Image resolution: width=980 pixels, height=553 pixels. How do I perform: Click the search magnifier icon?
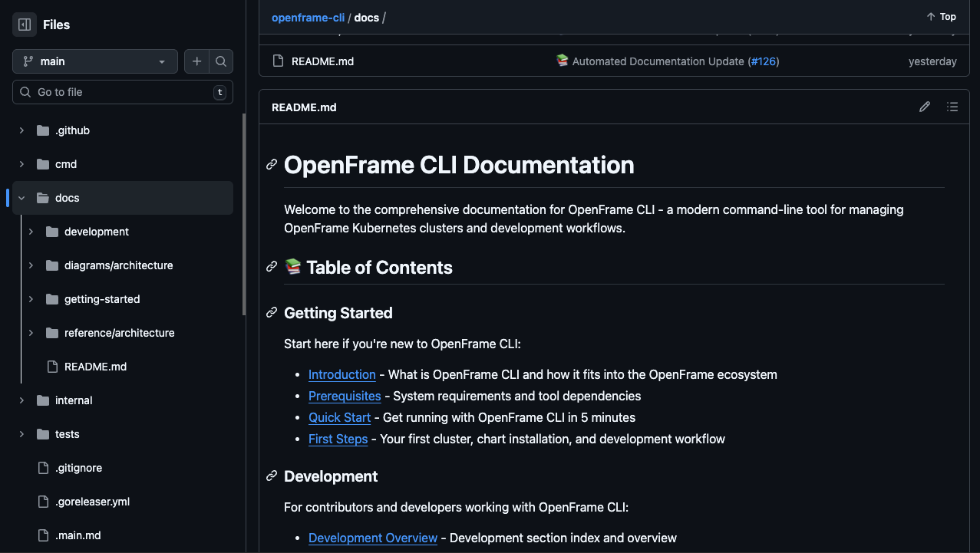pos(221,61)
